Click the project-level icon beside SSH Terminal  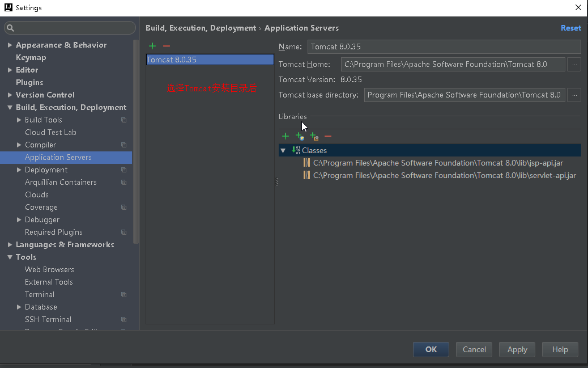coord(123,320)
